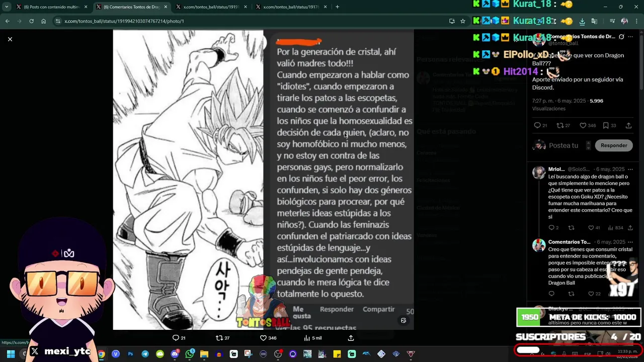Click the 5.996 Visualizaciones count
Image resolution: width=644 pixels, height=362 pixels.
[x=596, y=101]
